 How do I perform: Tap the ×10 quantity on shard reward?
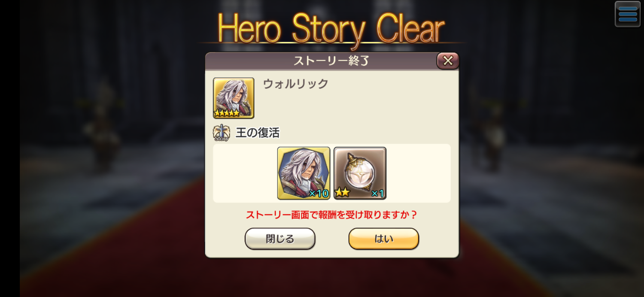coord(319,194)
